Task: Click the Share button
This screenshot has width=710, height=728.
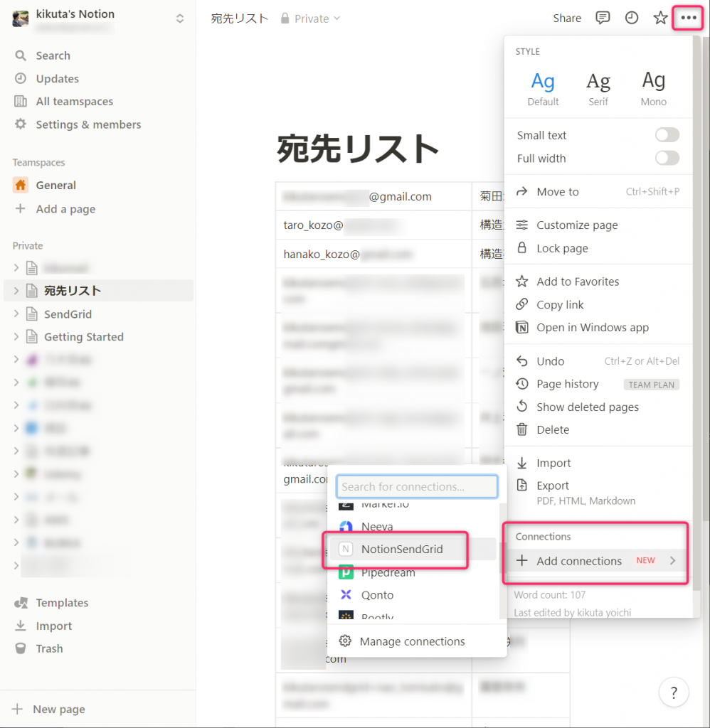Action: click(x=566, y=18)
